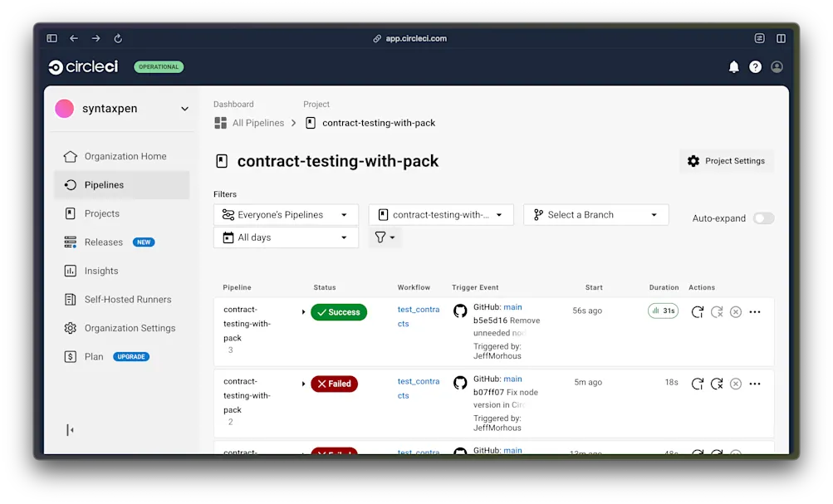Rerun the failed pipeline from failed step
The width and height of the screenshot is (833, 504).
tap(716, 384)
